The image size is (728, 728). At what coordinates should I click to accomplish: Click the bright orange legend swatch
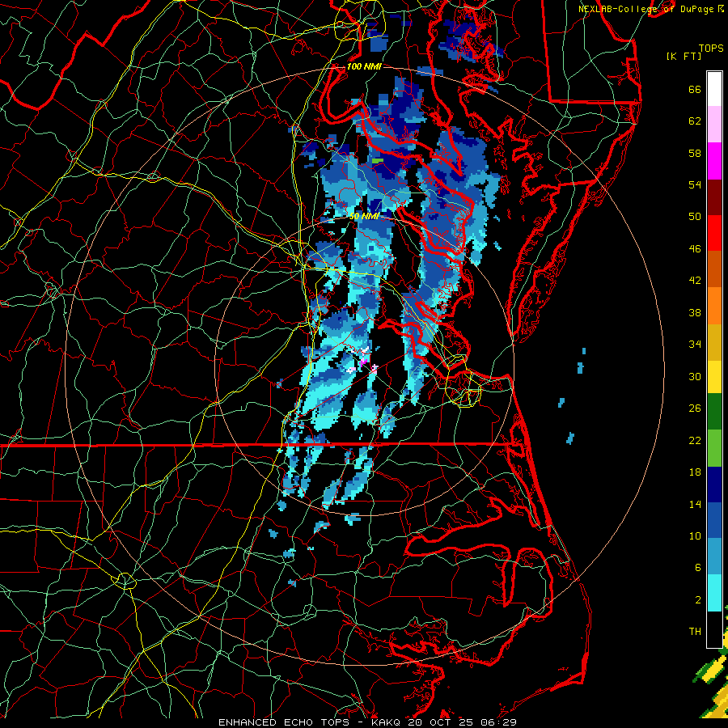714,306
